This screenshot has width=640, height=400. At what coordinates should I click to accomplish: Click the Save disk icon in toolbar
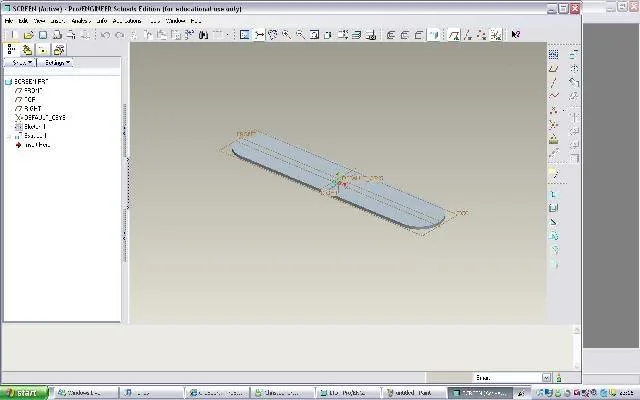(x=43, y=35)
